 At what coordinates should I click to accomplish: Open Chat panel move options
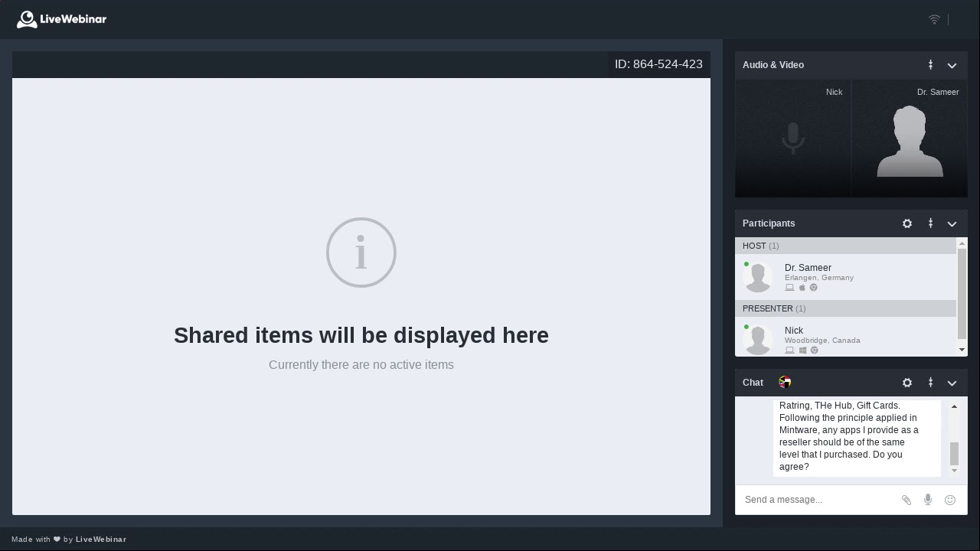tap(930, 383)
